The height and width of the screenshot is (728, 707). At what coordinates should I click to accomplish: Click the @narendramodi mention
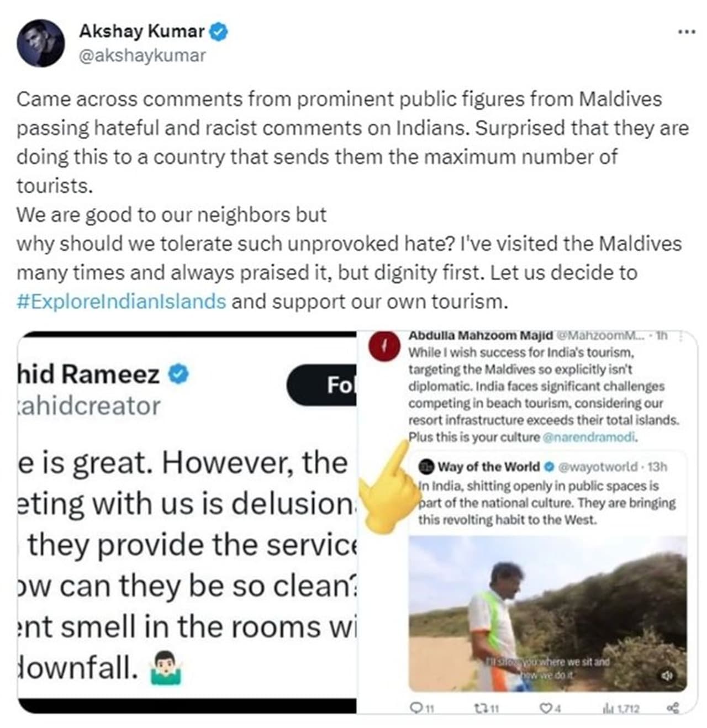click(590, 437)
